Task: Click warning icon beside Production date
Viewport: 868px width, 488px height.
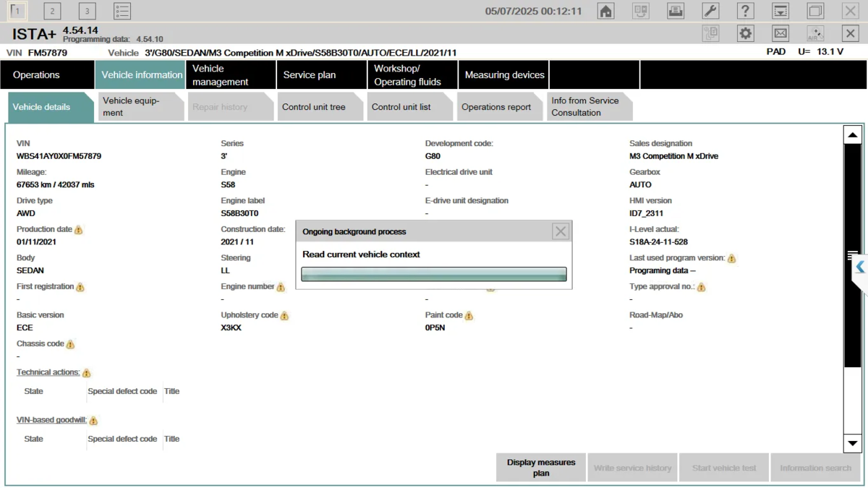Action: (x=79, y=230)
